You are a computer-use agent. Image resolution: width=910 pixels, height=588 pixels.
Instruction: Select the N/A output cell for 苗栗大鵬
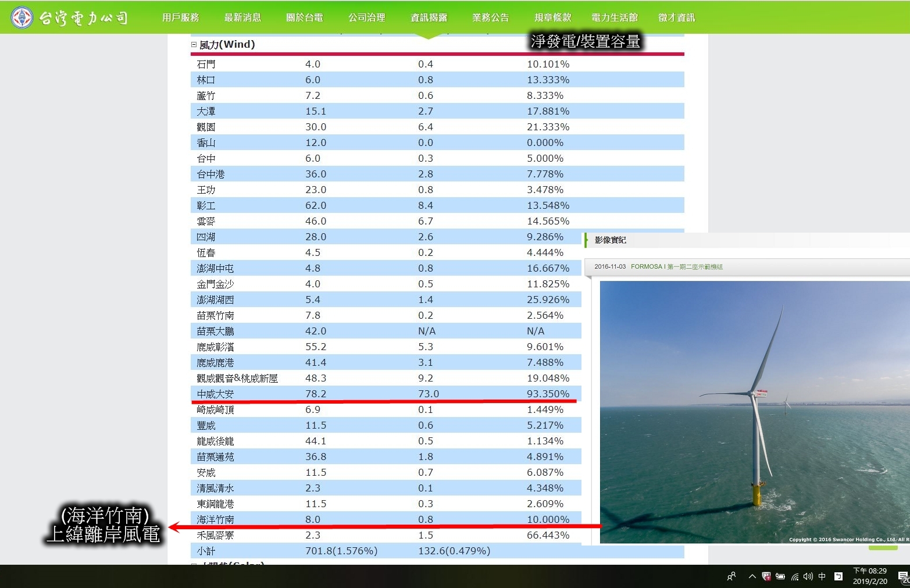coord(427,331)
